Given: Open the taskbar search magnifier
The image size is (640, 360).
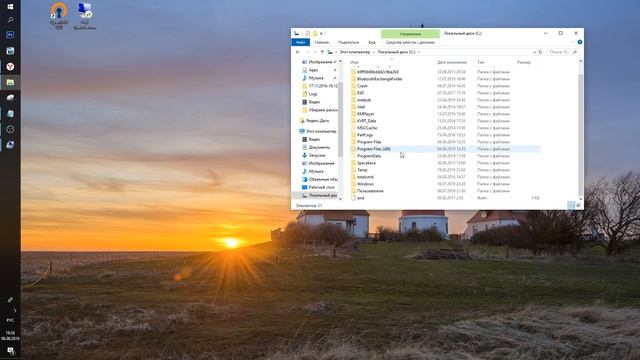Looking at the screenshot, I should (10, 20).
